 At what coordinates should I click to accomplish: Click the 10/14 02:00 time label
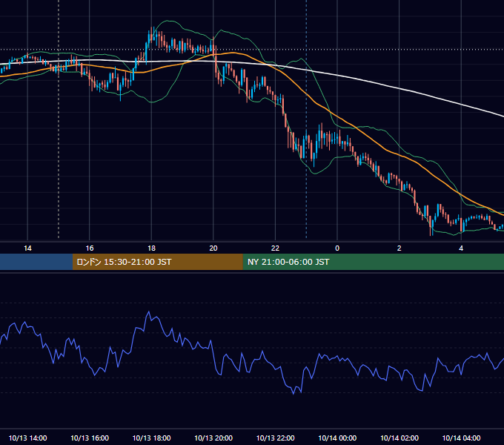click(399, 438)
